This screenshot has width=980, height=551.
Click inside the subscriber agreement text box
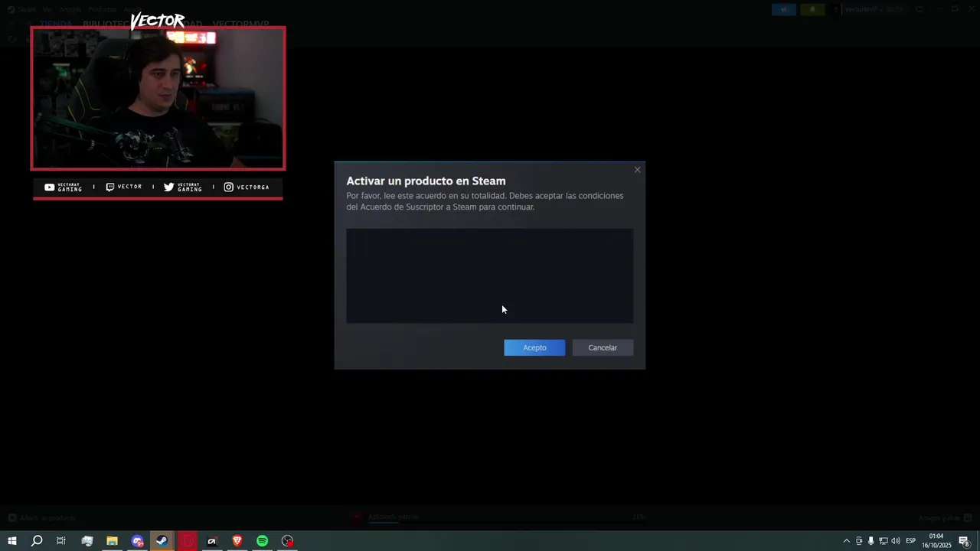click(489, 275)
